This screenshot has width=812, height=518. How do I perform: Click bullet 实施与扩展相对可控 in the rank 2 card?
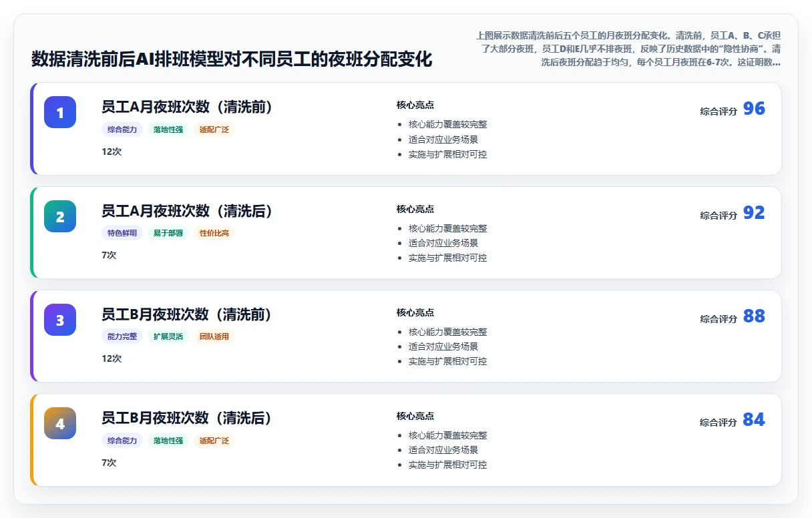tap(448, 258)
